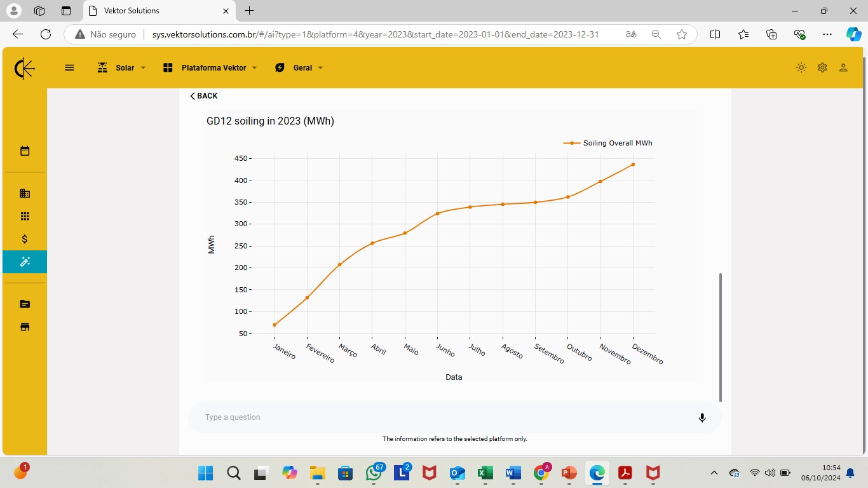
Task: Select the grid apps icon in the sidebar
Action: 25,216
